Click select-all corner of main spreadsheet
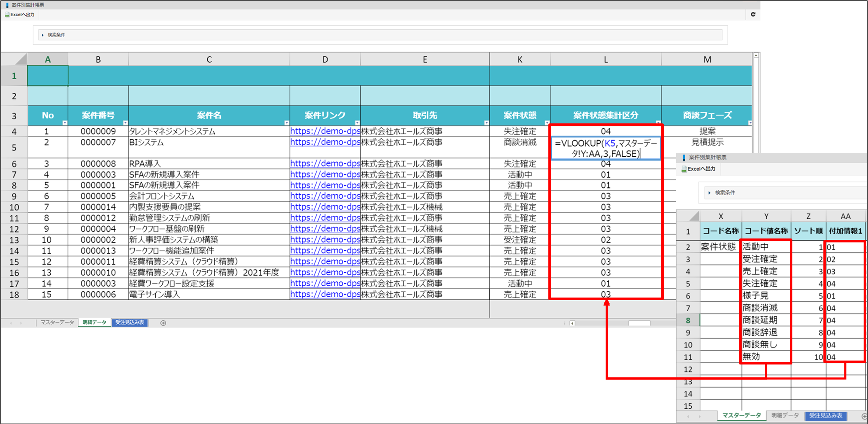 pyautogui.click(x=14, y=59)
